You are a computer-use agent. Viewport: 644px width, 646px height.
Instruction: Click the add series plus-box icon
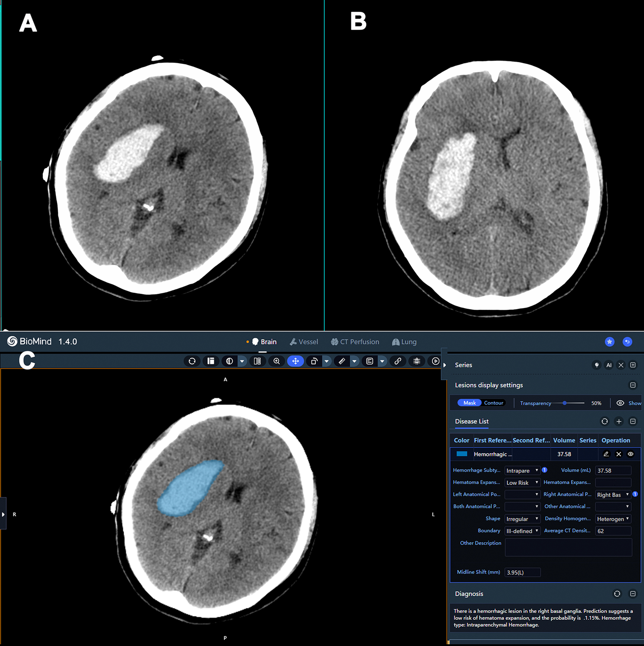click(x=633, y=365)
